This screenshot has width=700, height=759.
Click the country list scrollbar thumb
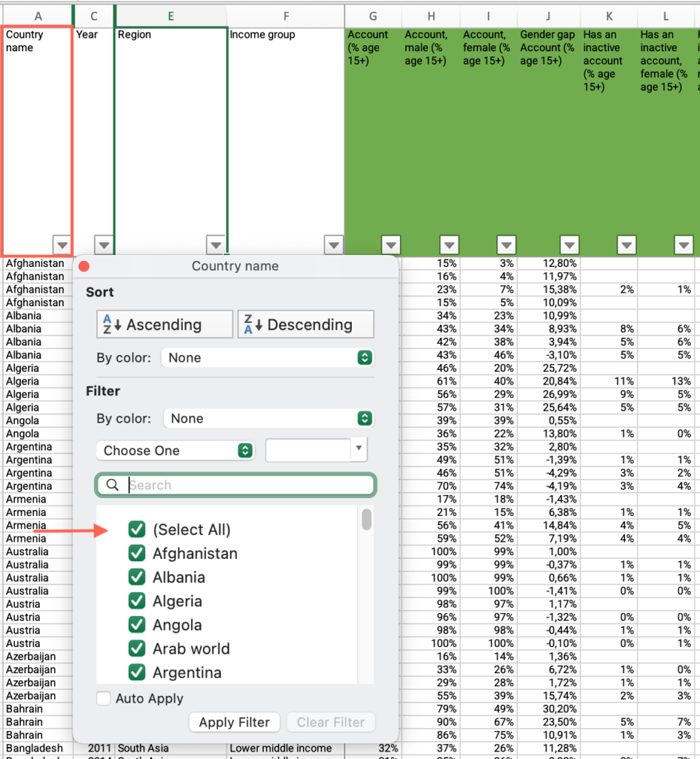[367, 520]
